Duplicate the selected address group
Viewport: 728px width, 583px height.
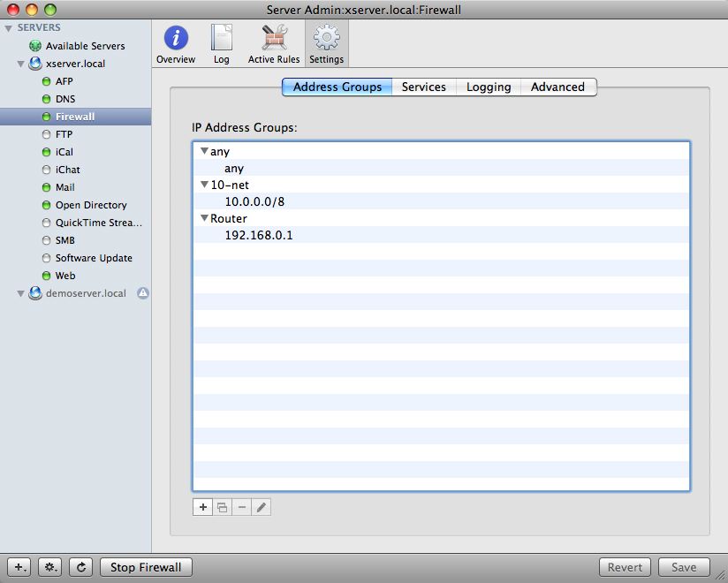(223, 507)
